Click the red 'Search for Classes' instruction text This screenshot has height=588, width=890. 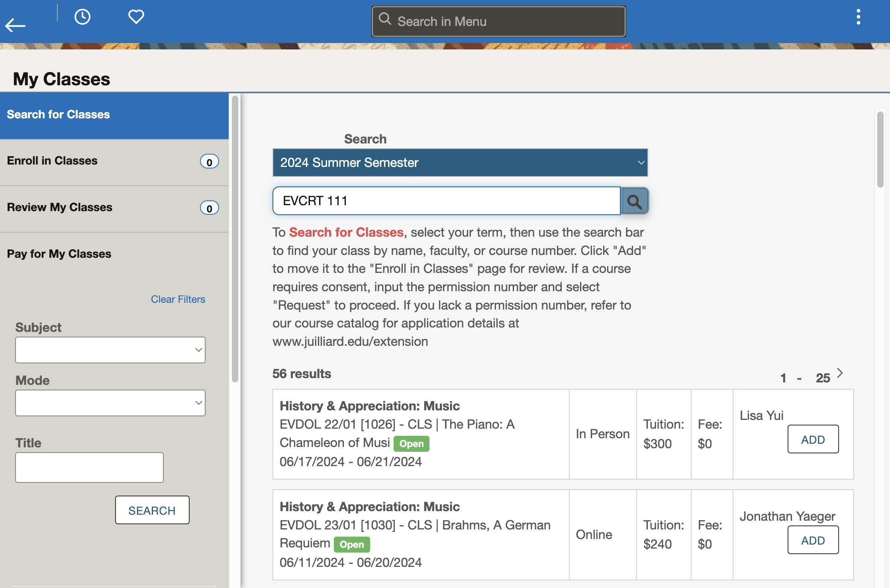coord(346,232)
